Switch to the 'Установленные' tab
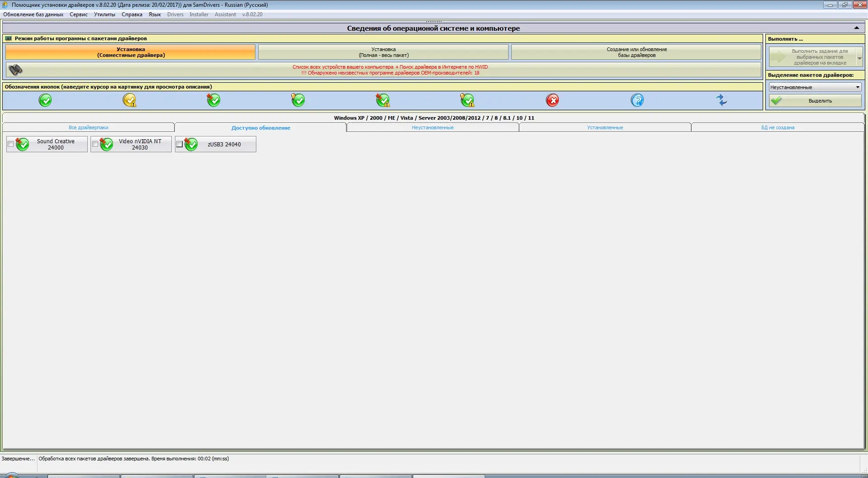 605,127
